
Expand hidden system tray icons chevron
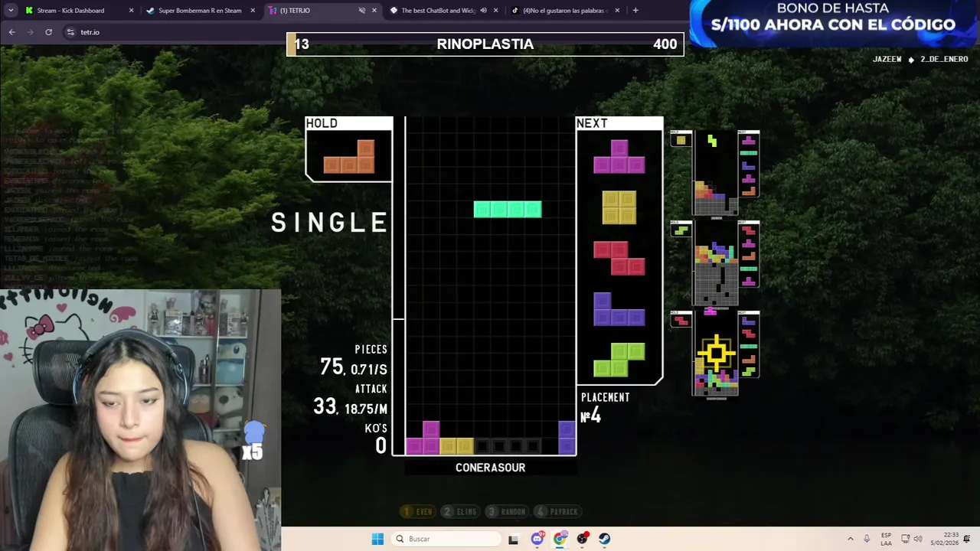point(850,539)
